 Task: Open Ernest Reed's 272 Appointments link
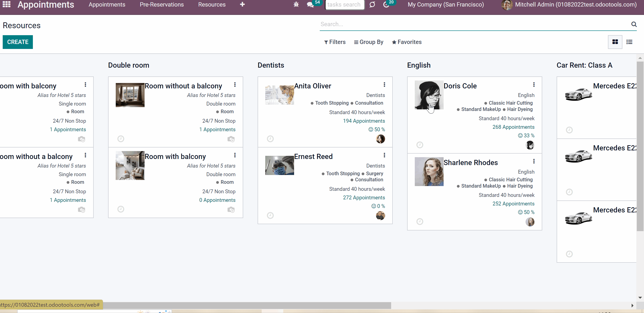364,198
